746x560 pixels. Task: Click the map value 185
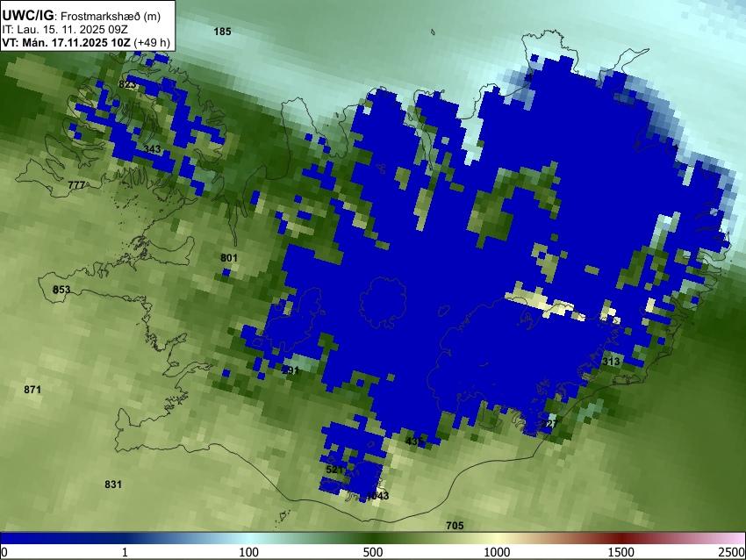click(x=222, y=32)
